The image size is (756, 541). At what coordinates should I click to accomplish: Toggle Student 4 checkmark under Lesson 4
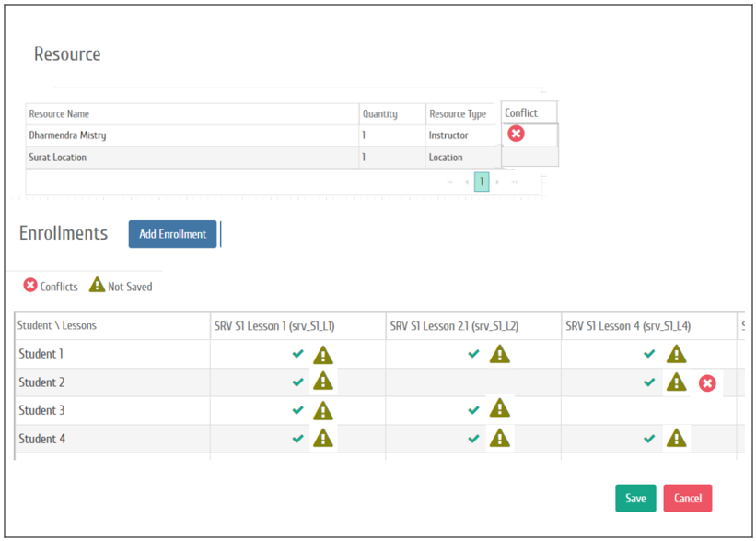tap(649, 440)
